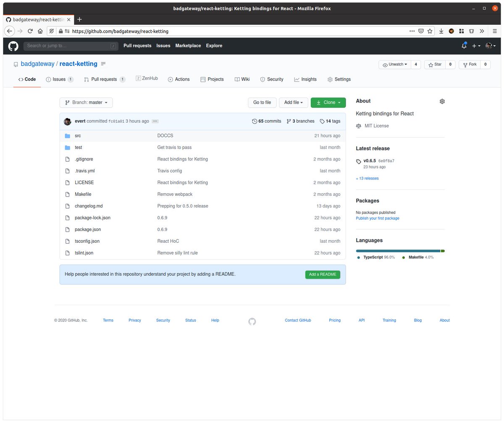Open a new browser tab with plus
The image size is (504, 423).
click(x=79, y=19)
